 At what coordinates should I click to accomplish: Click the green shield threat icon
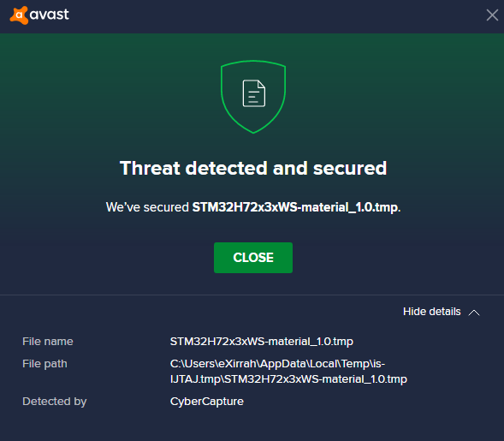pos(253,97)
